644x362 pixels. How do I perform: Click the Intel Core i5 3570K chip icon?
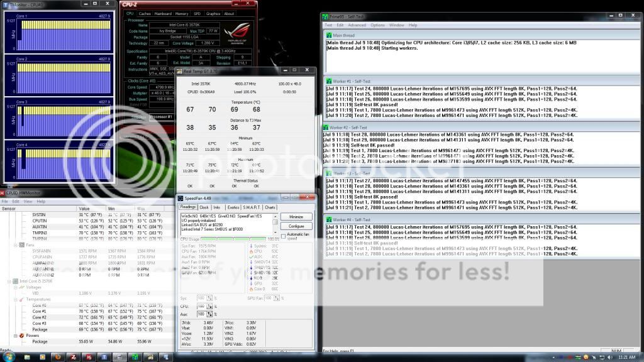(15, 281)
